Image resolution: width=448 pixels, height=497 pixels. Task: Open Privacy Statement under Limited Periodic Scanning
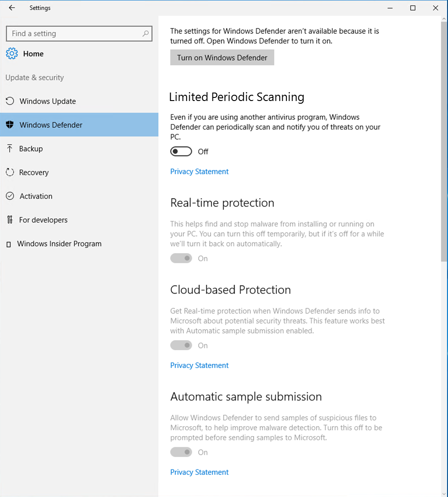click(x=199, y=171)
